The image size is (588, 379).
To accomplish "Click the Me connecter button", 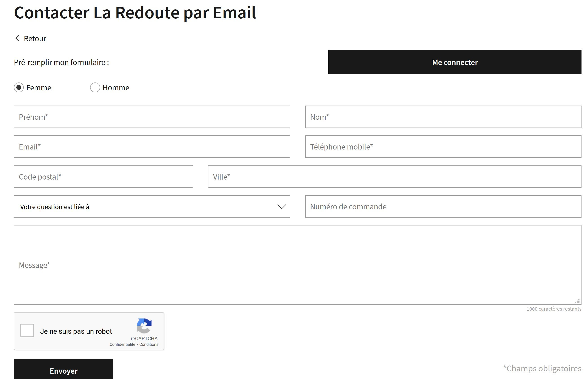I will click(x=454, y=62).
